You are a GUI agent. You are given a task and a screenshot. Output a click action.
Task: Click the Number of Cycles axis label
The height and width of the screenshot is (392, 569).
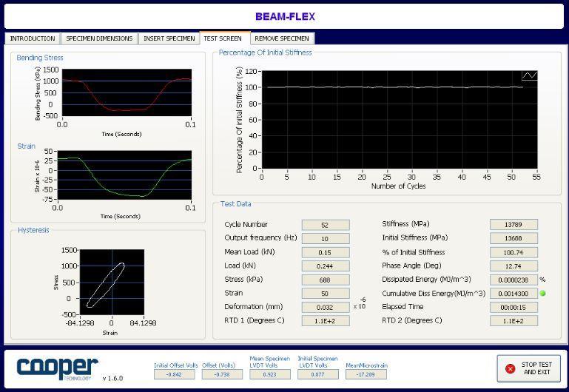click(398, 186)
